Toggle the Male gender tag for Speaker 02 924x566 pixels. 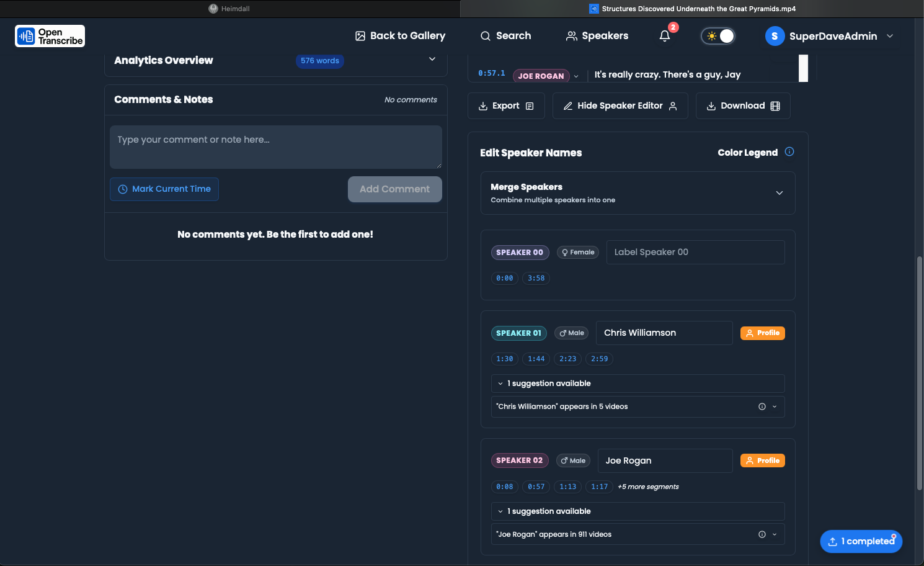coord(573,461)
